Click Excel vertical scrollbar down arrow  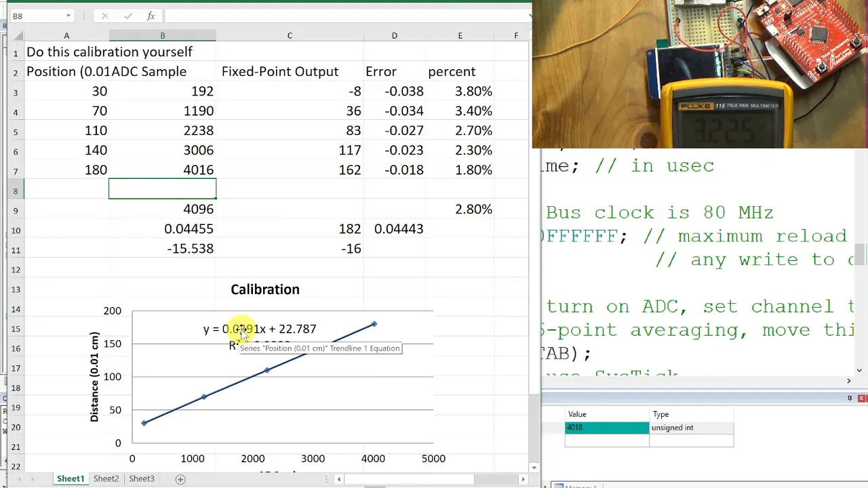point(534,467)
